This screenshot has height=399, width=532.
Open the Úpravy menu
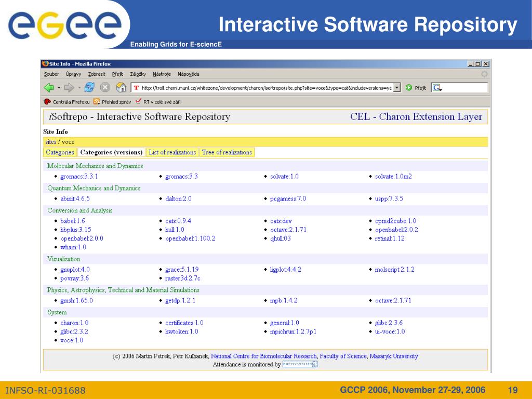pos(73,74)
